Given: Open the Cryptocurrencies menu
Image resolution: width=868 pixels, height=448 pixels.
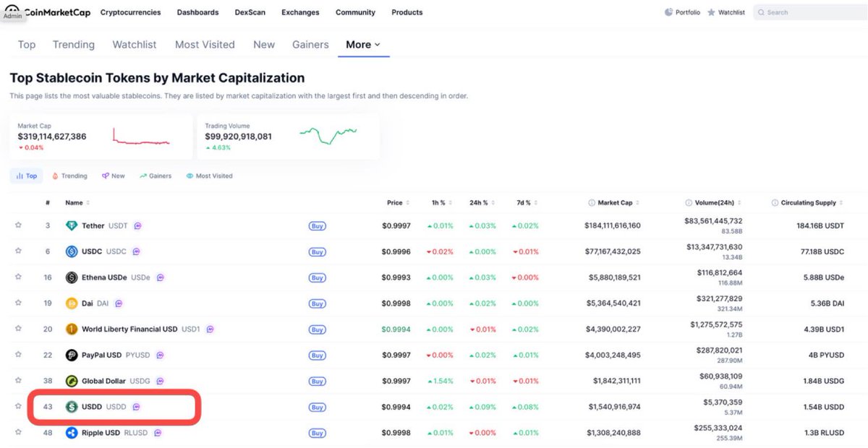Looking at the screenshot, I should click(130, 12).
